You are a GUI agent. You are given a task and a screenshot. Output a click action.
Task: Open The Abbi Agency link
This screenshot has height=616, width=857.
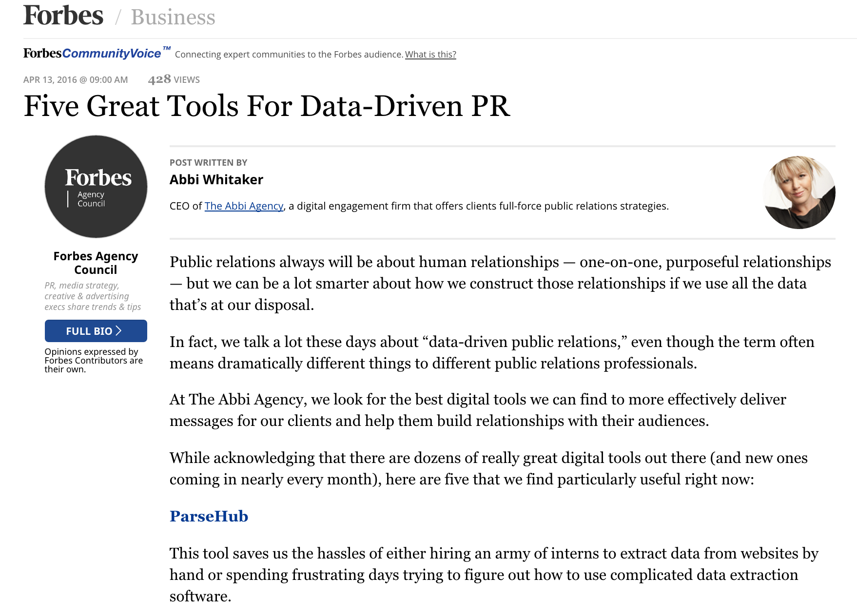point(244,206)
